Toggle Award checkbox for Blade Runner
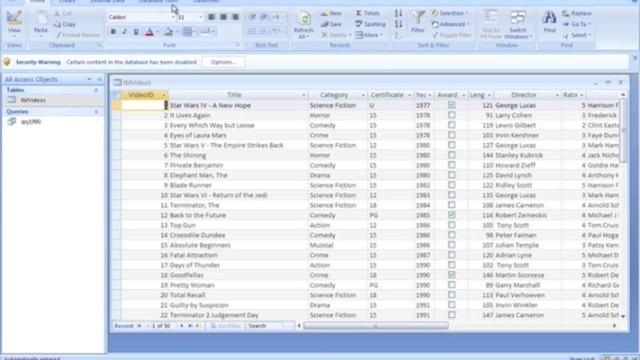640x360 pixels. tap(451, 185)
